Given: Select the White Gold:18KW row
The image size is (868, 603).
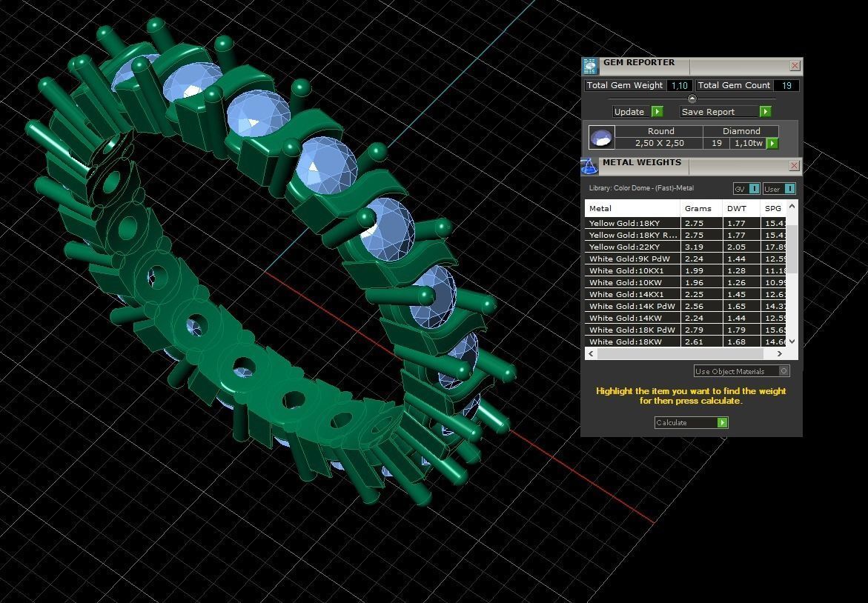Looking at the screenshot, I should (686, 342).
